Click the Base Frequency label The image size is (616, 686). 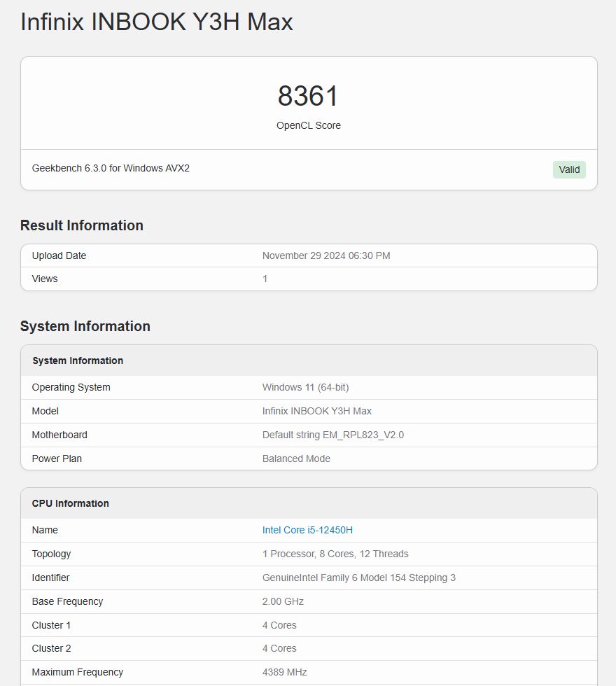[67, 601]
